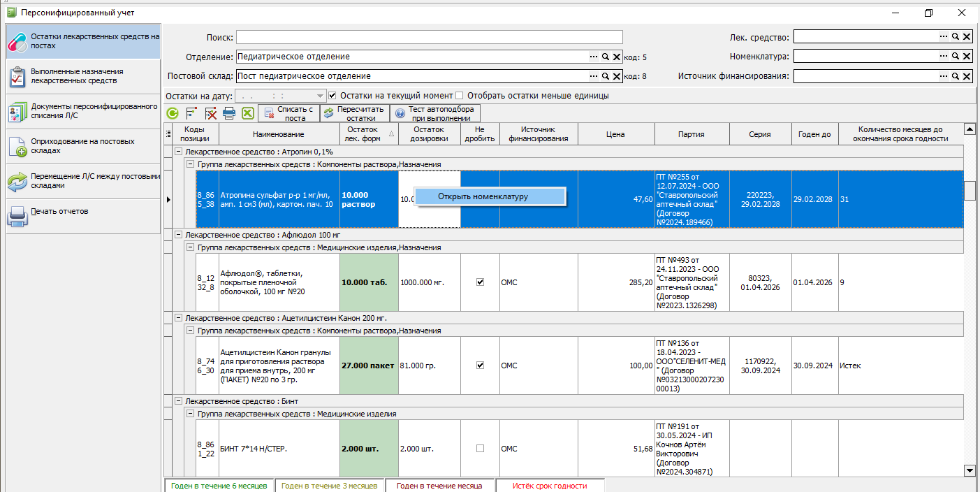Clear the Постовой склад field with X
980x492 pixels.
click(x=617, y=76)
